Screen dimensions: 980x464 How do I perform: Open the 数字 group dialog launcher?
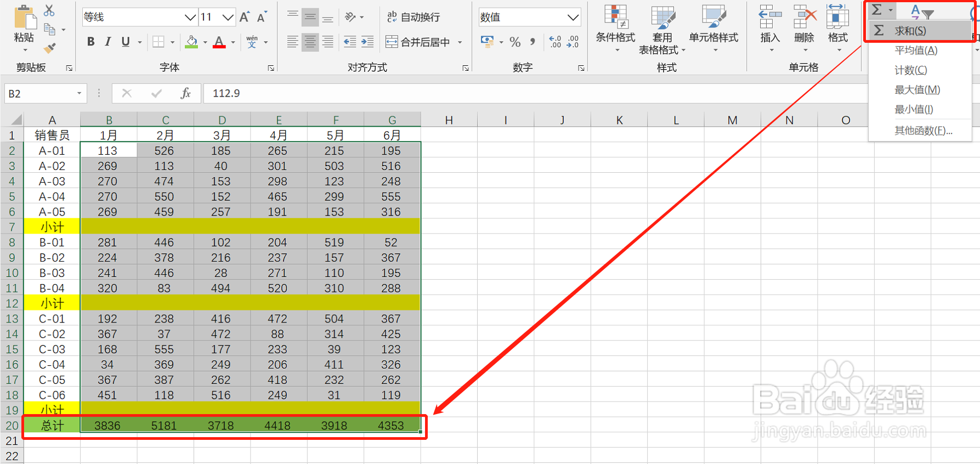[x=581, y=68]
